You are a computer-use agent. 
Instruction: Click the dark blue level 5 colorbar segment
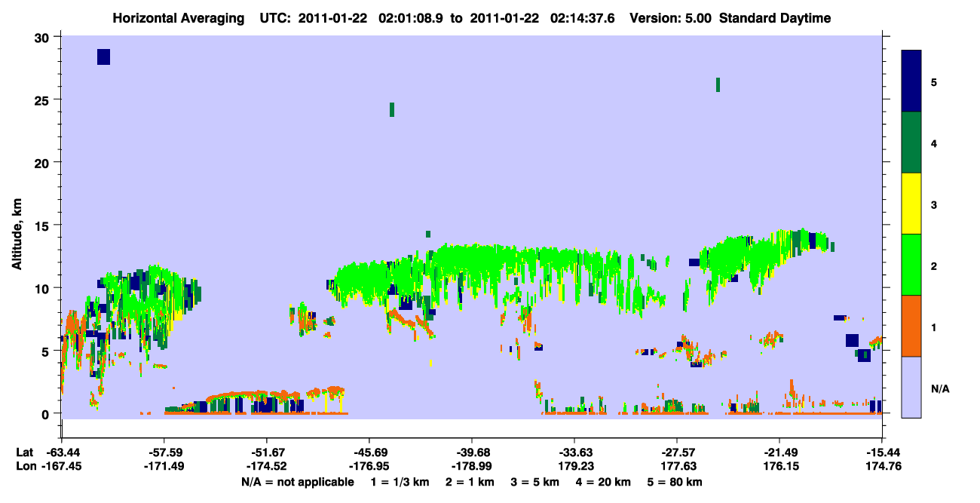(x=911, y=81)
